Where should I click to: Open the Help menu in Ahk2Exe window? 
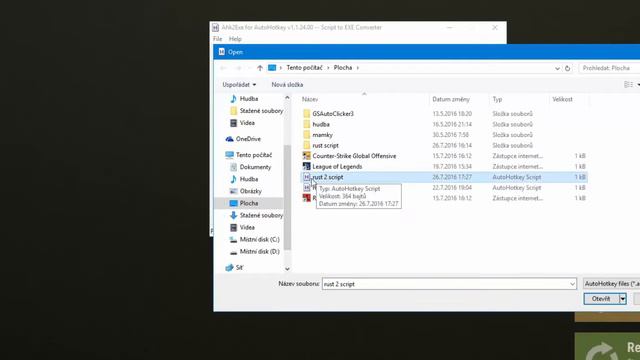click(x=235, y=39)
